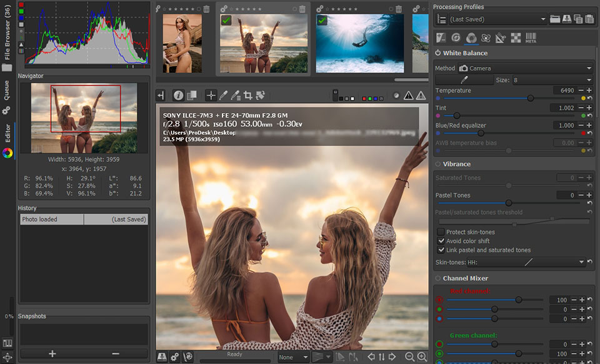The width and height of the screenshot is (600, 364).
Task: Select the crop tool
Action: pyautogui.click(x=248, y=95)
